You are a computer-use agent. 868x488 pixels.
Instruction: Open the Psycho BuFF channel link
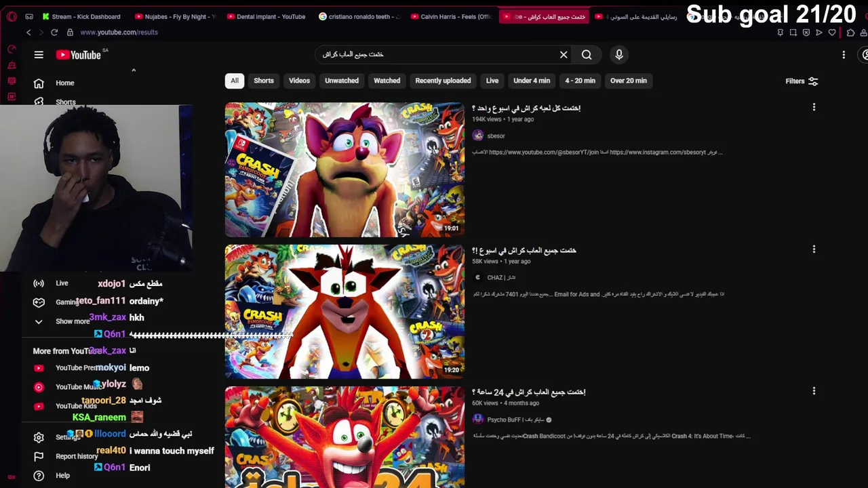(x=515, y=420)
